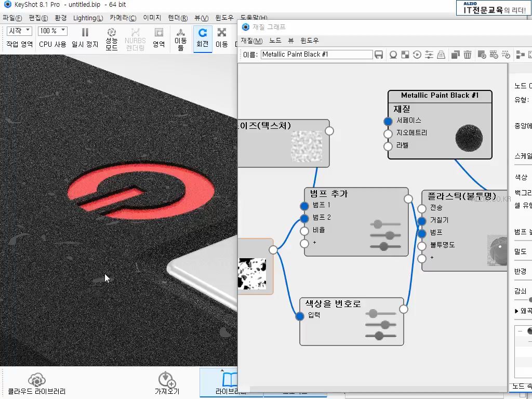The image size is (532, 399).
Task: Click the duplicate node icon
Action: [455, 55]
